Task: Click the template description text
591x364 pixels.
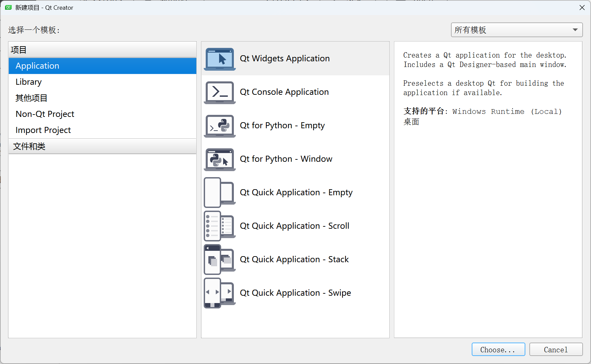Action: point(485,74)
